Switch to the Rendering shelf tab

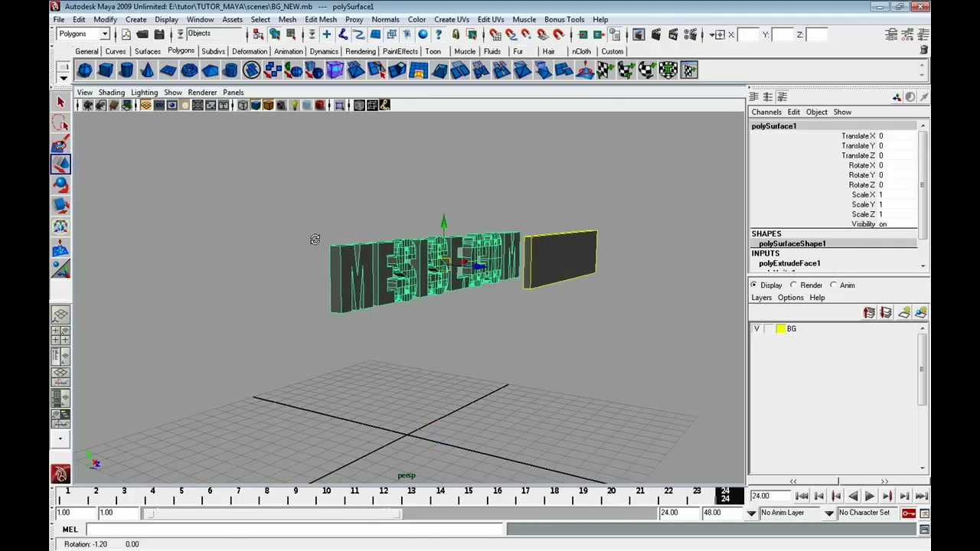click(361, 51)
